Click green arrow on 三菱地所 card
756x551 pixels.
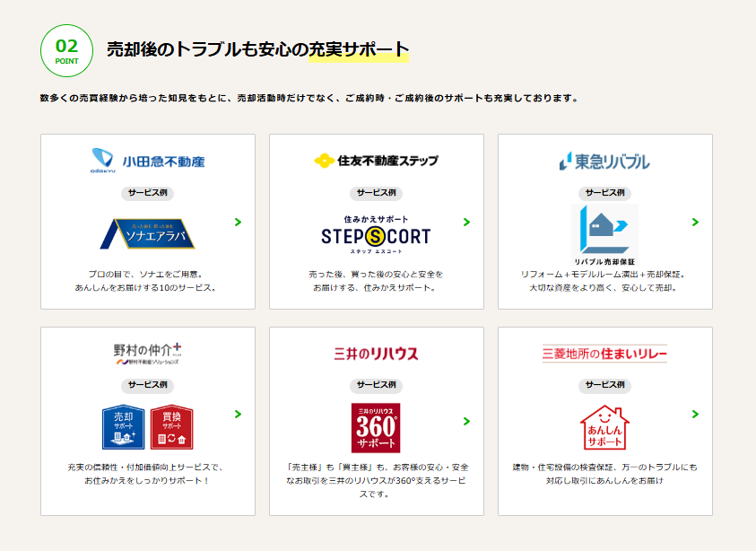[695, 414]
